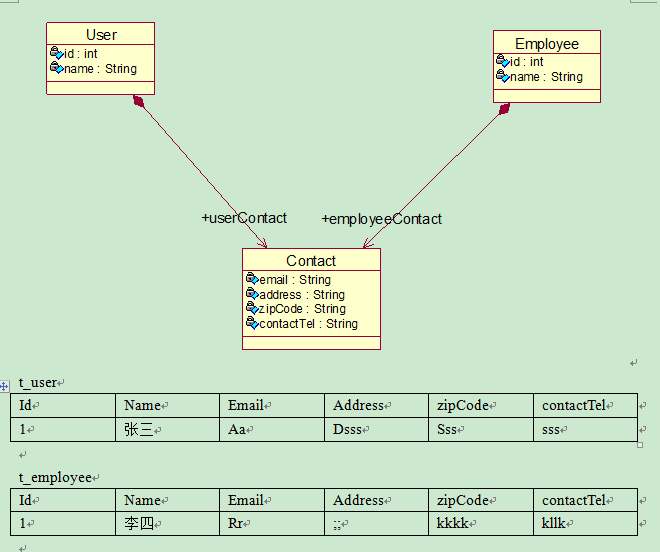The height and width of the screenshot is (552, 660).
Task: Click the cell containing kllk
Action: click(x=585, y=524)
